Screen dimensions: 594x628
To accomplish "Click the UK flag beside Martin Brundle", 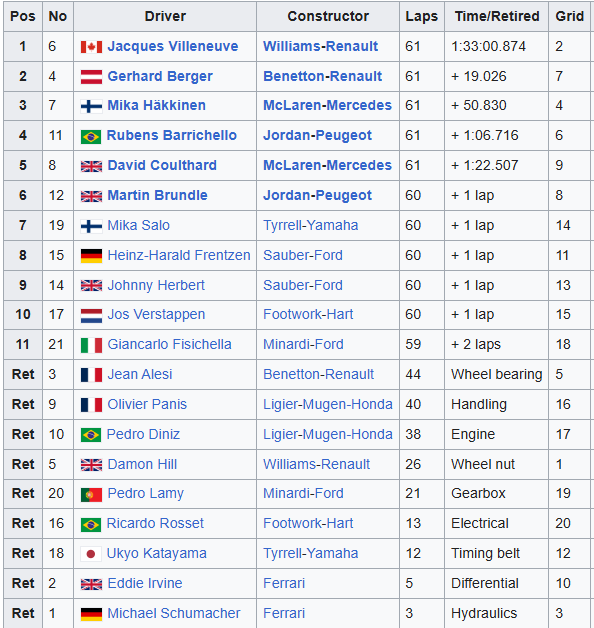I will click(x=91, y=196).
